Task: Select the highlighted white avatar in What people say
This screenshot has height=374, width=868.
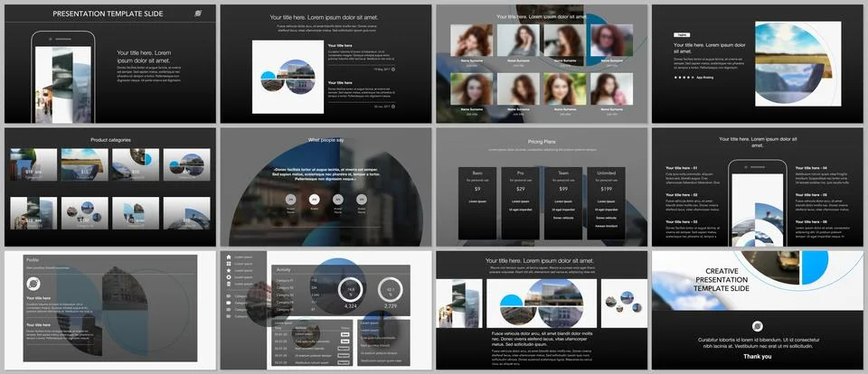Action: click(315, 199)
